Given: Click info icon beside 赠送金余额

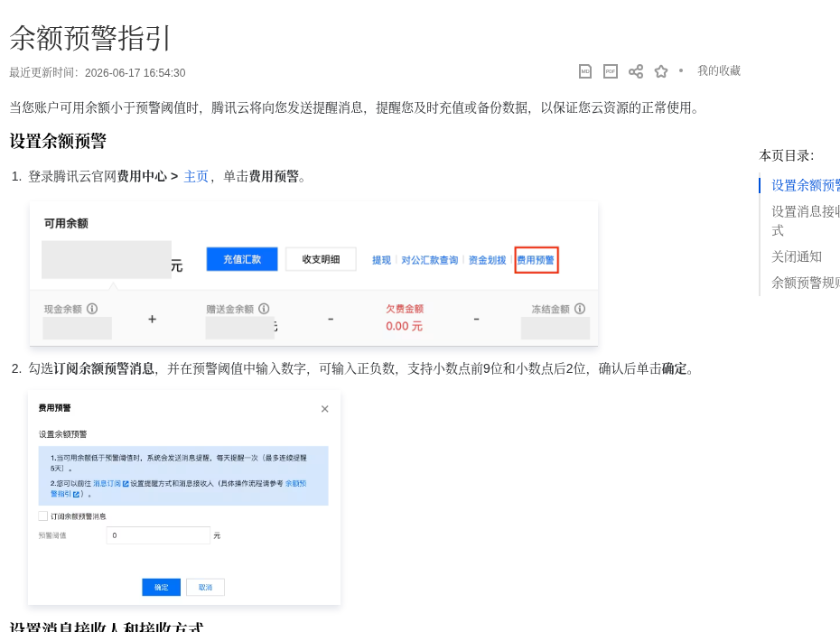Looking at the screenshot, I should tap(264, 309).
